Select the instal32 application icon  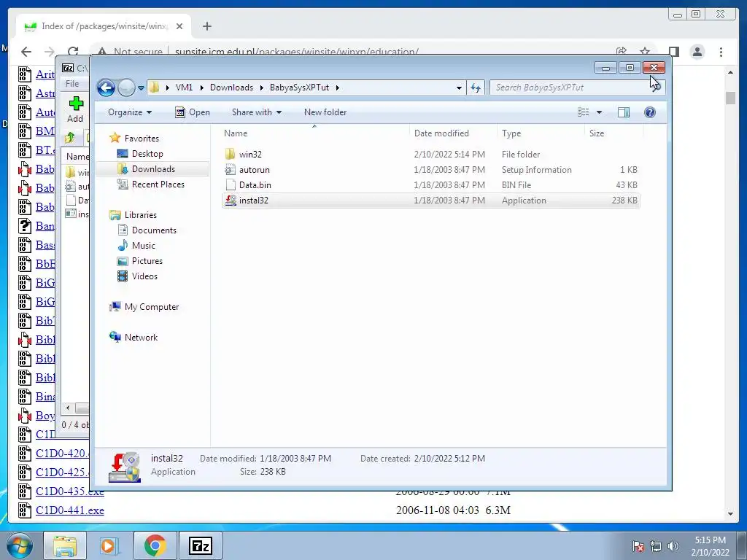click(230, 200)
